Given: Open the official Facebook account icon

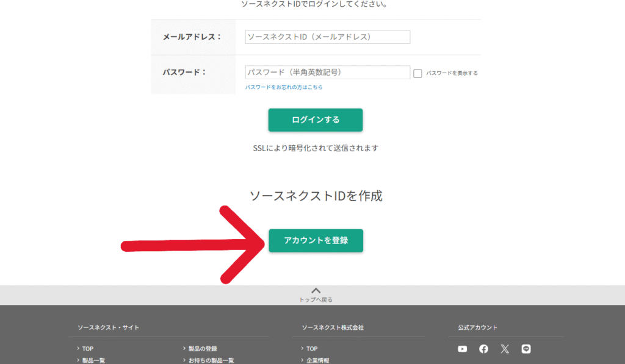Looking at the screenshot, I should click(483, 349).
